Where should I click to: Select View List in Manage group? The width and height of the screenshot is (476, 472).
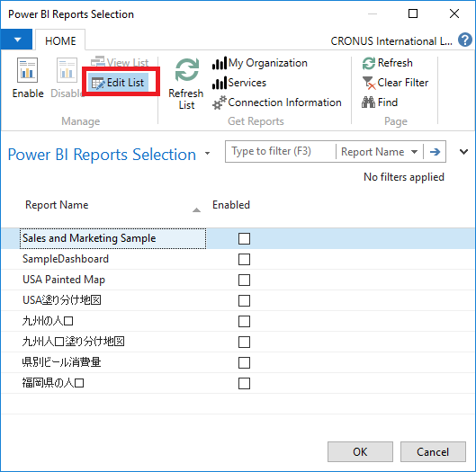120,62
